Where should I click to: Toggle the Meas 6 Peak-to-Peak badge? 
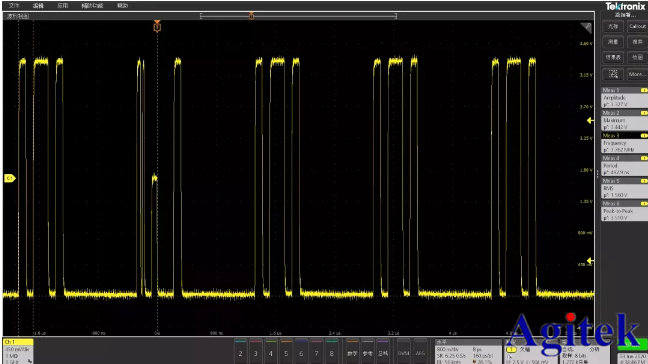(624, 211)
